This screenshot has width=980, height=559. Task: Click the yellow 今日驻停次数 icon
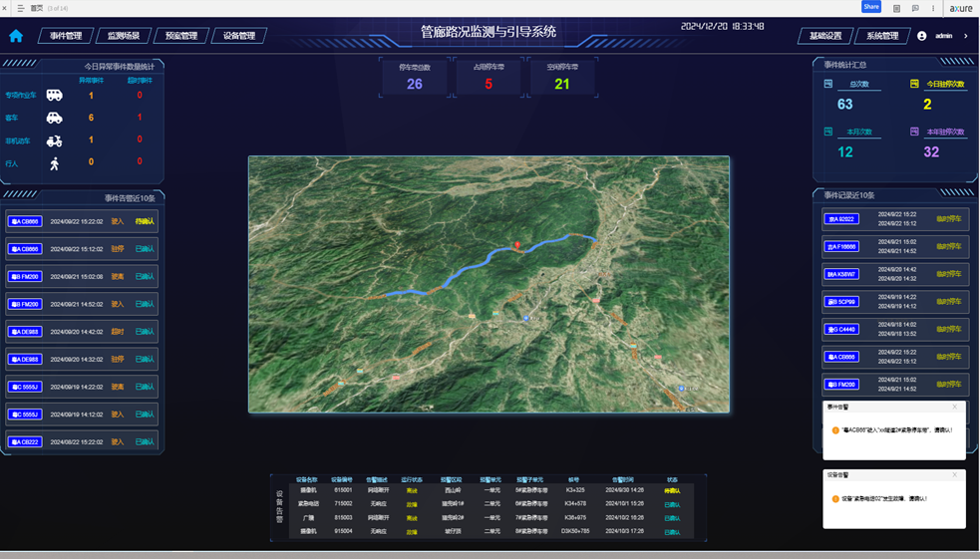tap(914, 84)
